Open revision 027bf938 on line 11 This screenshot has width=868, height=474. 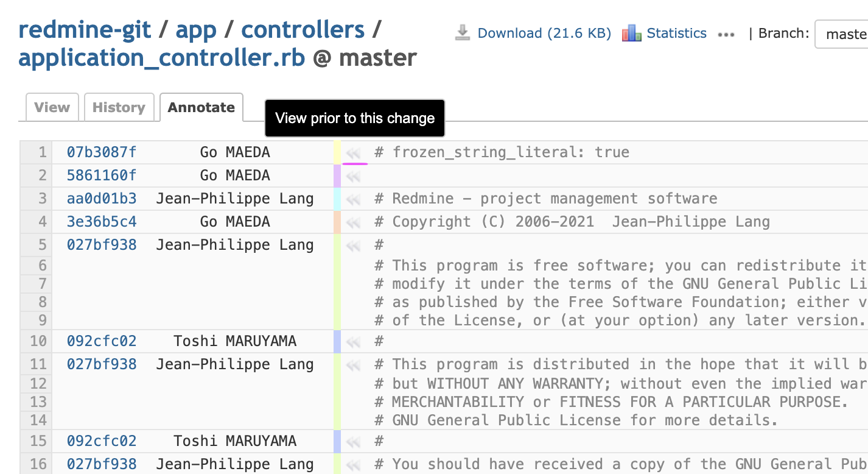click(x=102, y=364)
